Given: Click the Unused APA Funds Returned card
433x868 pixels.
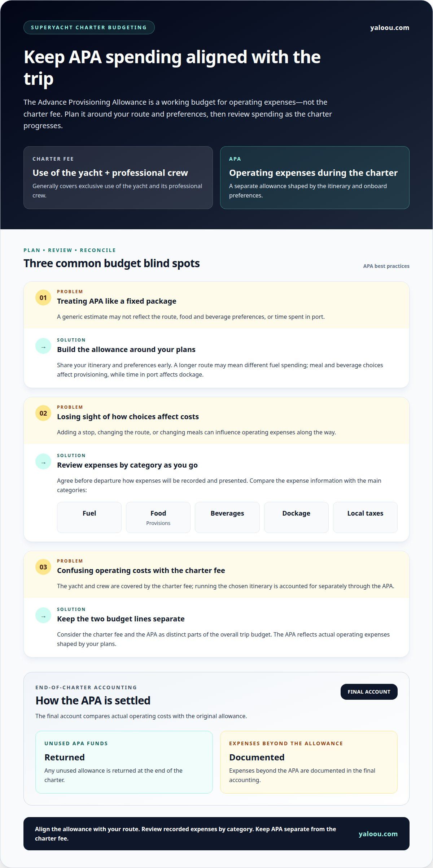Looking at the screenshot, I should click(x=124, y=762).
